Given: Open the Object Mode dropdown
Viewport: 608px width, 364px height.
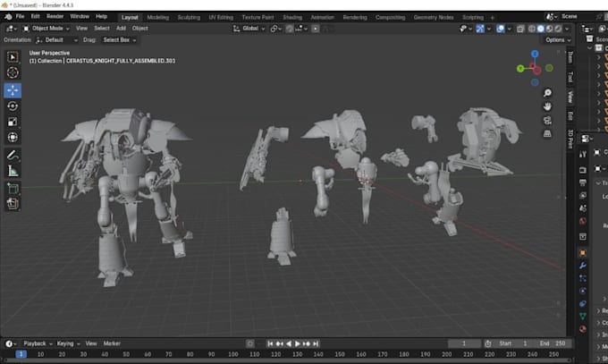Looking at the screenshot, I should (46, 29).
